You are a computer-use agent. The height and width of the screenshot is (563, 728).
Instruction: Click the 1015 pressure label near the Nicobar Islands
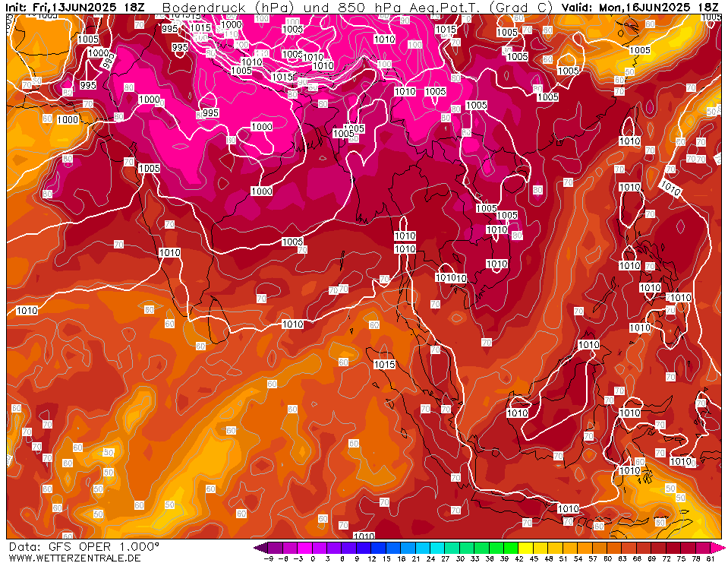(384, 364)
